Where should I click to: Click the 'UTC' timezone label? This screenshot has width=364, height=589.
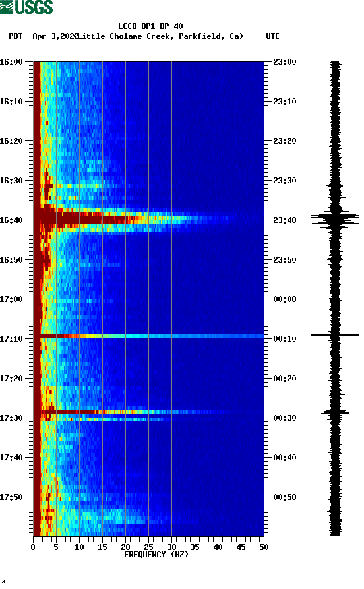(273, 36)
